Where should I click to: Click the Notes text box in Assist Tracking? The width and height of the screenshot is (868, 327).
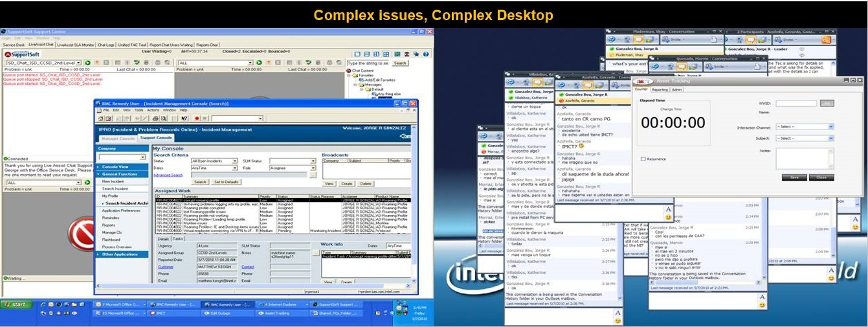coord(805,158)
